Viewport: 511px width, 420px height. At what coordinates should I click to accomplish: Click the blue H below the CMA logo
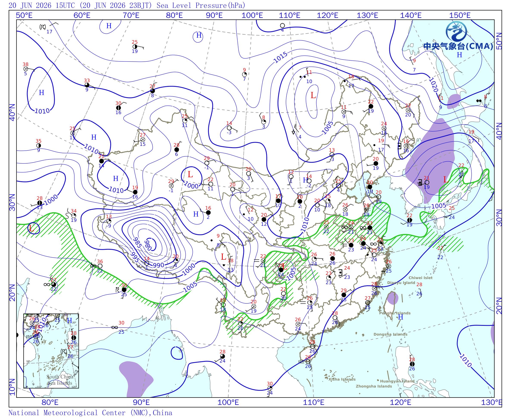[x=459, y=55]
